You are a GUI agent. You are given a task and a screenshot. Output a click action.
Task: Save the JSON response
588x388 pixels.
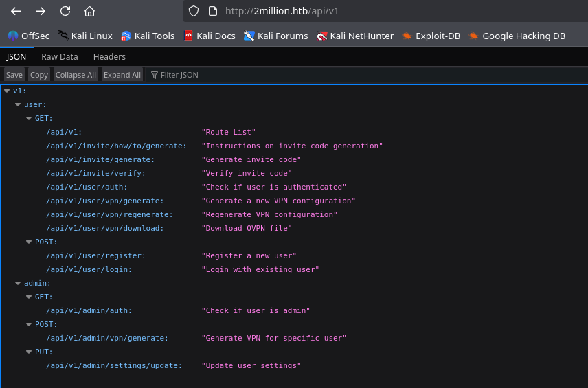coord(14,75)
